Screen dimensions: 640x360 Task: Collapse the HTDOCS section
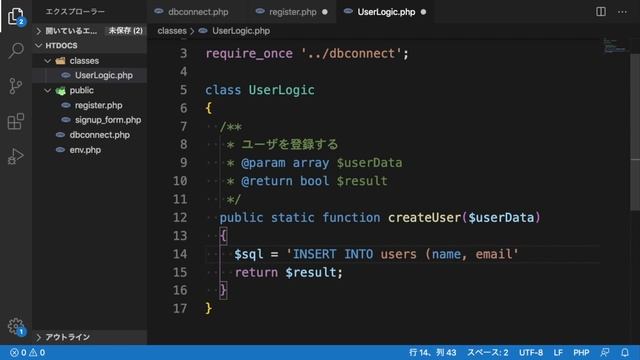click(x=39, y=45)
